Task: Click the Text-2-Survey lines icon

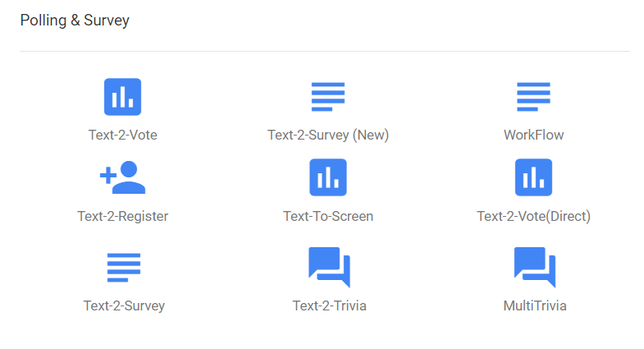Action: point(124,267)
